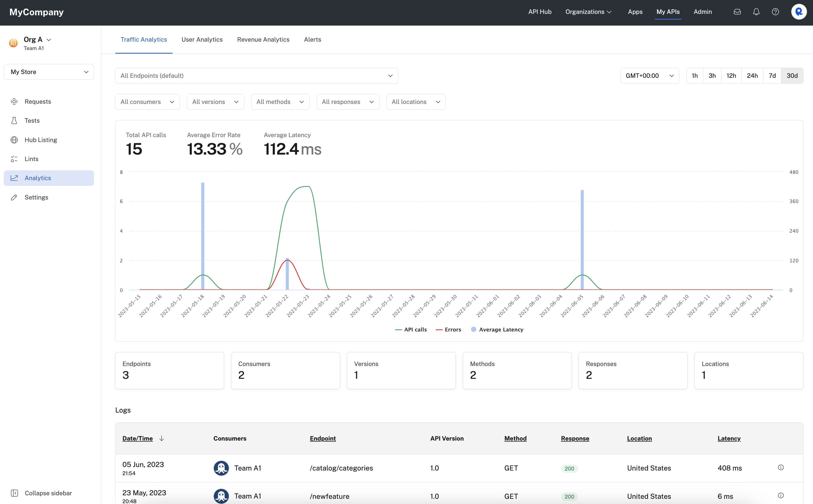Open the All versions filter
This screenshot has height=504, width=813.
coord(215,102)
